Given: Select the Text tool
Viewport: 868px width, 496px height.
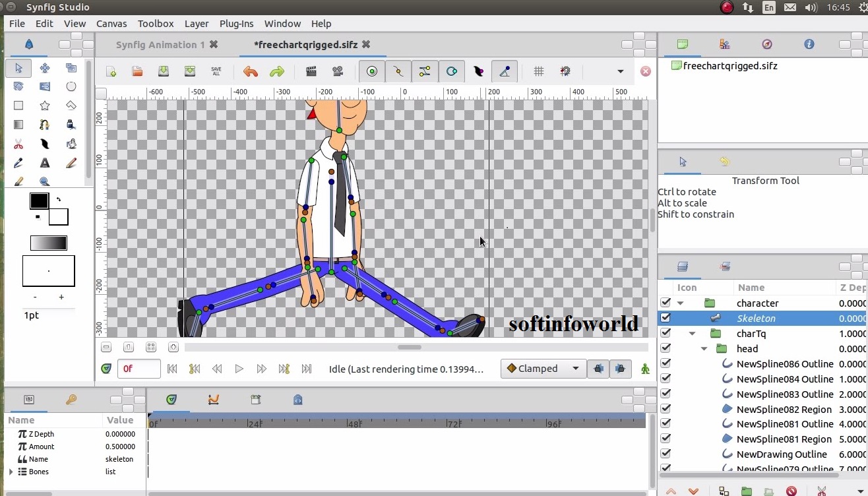Looking at the screenshot, I should 44,162.
